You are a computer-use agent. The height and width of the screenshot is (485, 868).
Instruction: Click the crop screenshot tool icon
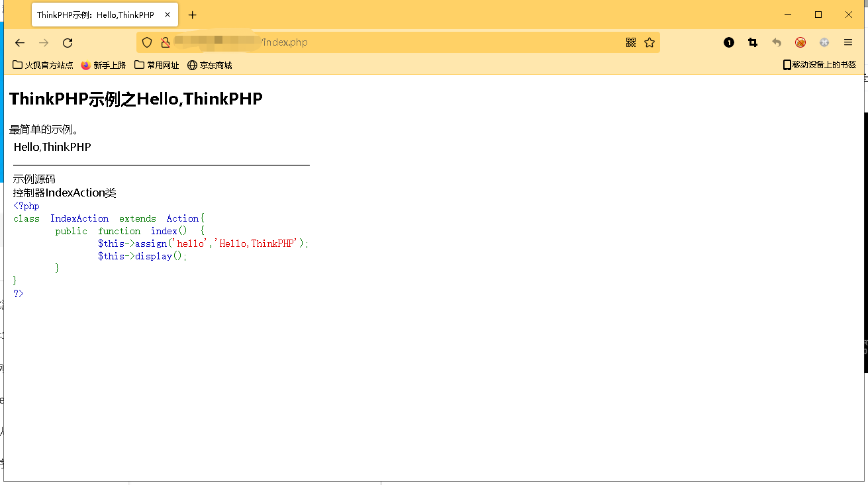click(753, 42)
